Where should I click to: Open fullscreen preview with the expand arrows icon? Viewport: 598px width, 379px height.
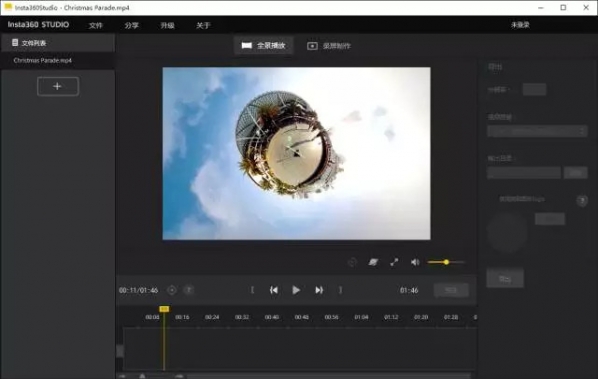(x=394, y=262)
